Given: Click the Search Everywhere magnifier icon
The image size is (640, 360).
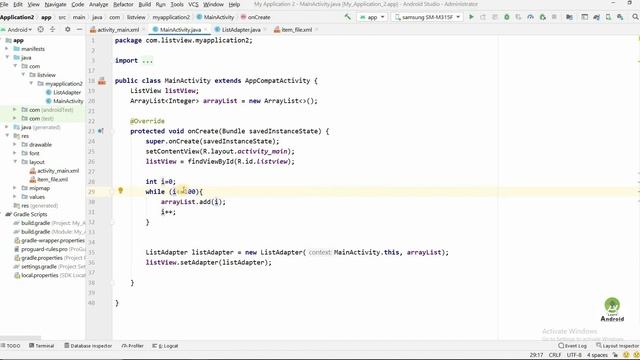Looking at the screenshot, I should [635, 17].
